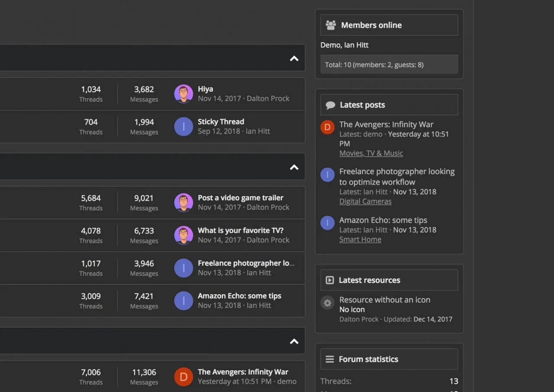The image size is (554, 392).
Task: Open the Sticky Thread post title
Action: coord(221,122)
